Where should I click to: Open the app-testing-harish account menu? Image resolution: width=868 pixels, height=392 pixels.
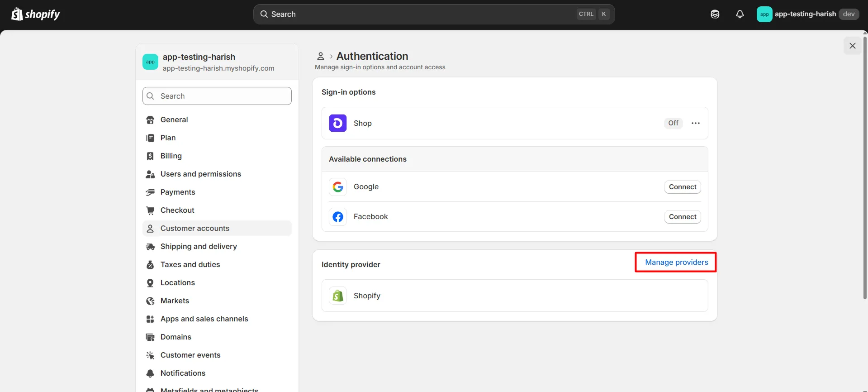click(807, 14)
